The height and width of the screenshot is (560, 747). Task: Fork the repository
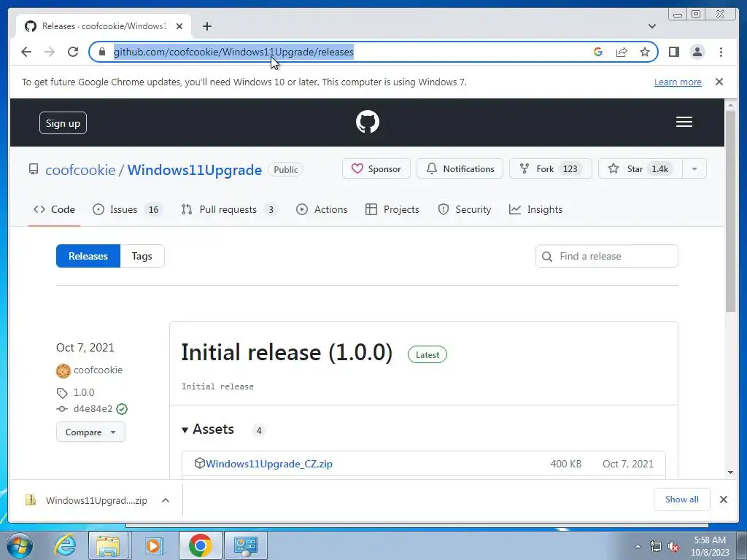pos(550,168)
